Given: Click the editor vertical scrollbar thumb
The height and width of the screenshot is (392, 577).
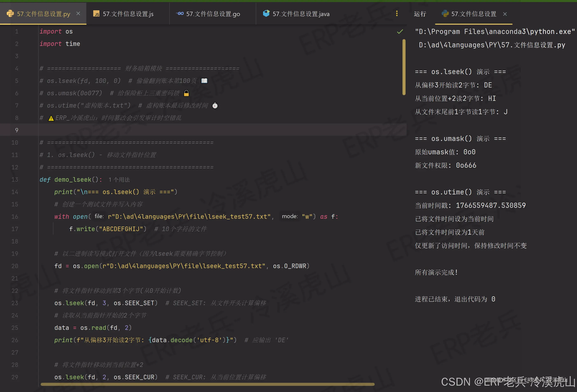Looking at the screenshot, I should point(404,67).
